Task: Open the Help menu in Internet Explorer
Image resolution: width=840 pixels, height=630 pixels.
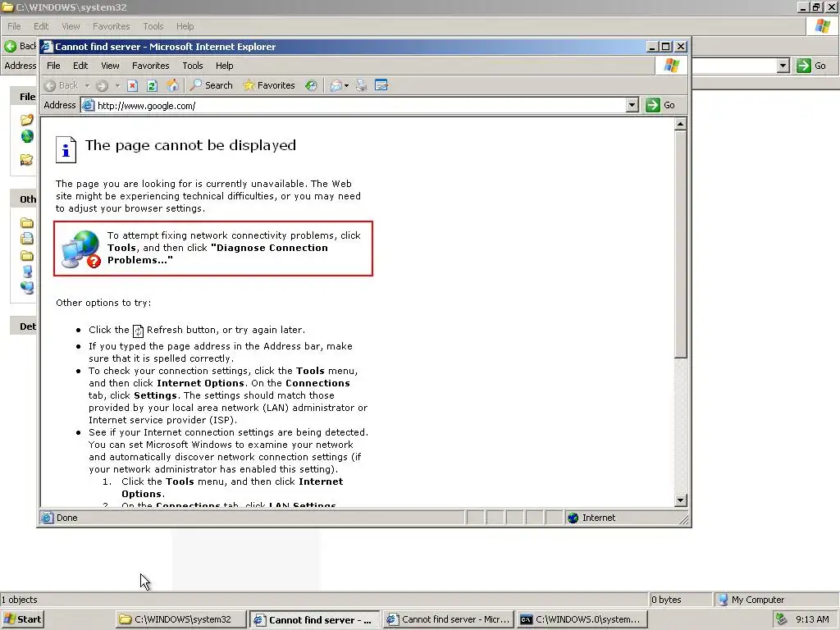Action: pos(225,66)
